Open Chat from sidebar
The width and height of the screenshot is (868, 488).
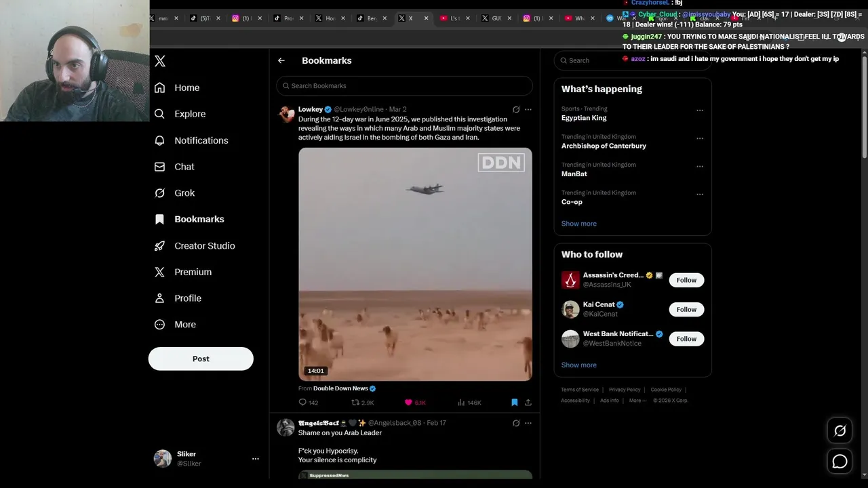(x=174, y=167)
